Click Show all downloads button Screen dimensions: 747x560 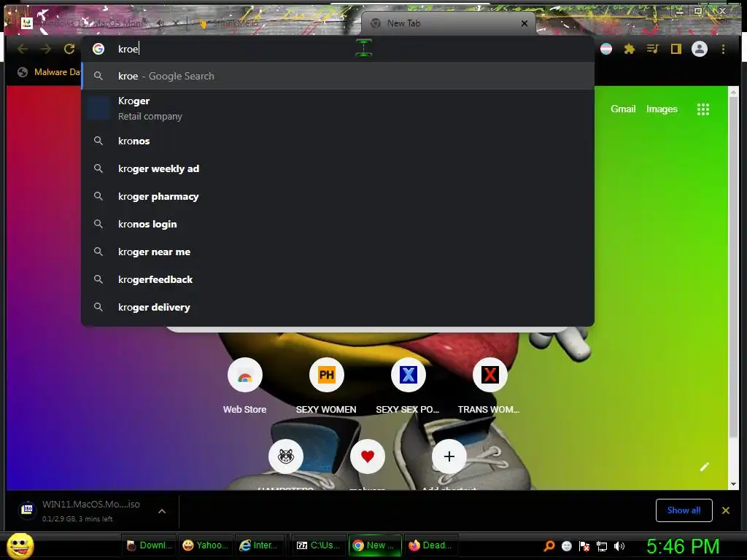click(x=684, y=510)
